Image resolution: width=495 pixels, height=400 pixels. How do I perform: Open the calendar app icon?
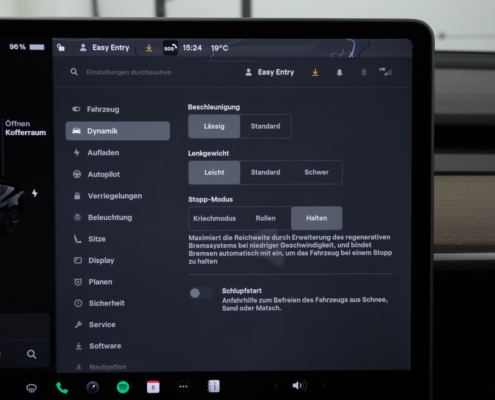[x=153, y=387]
